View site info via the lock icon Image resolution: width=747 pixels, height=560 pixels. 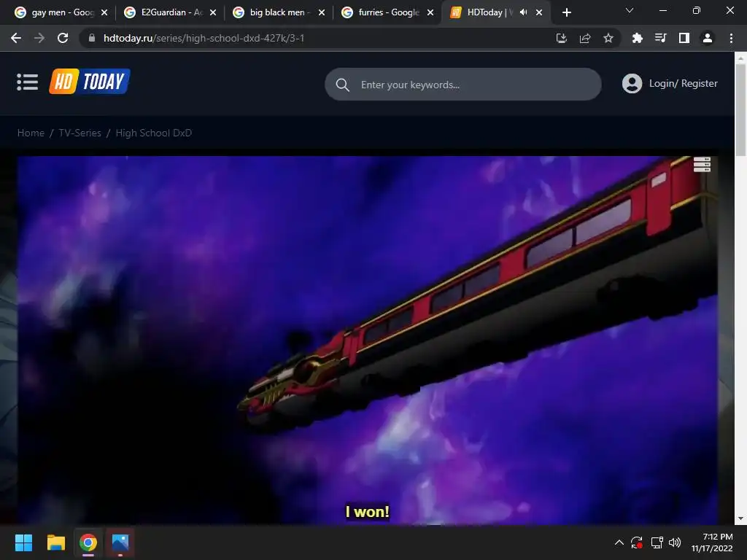tap(92, 38)
